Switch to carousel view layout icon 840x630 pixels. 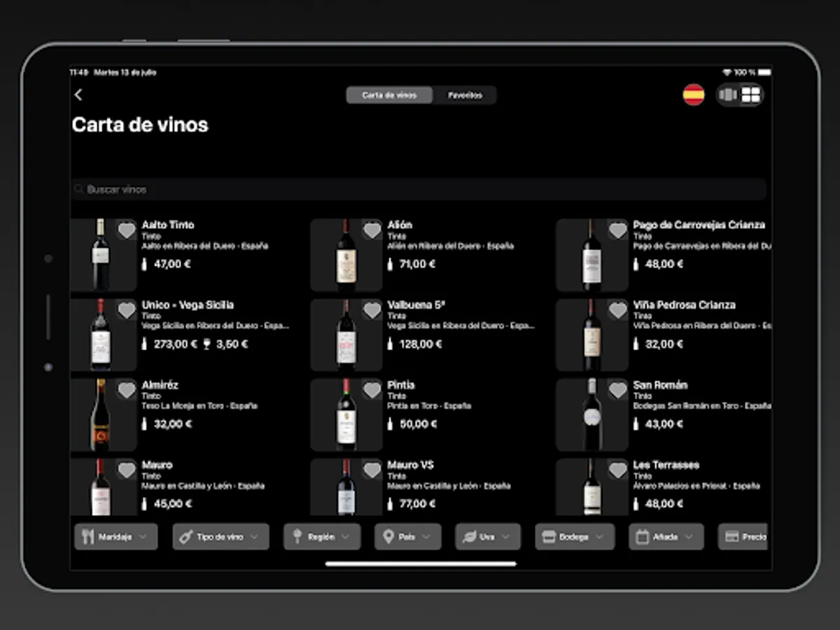point(728,94)
